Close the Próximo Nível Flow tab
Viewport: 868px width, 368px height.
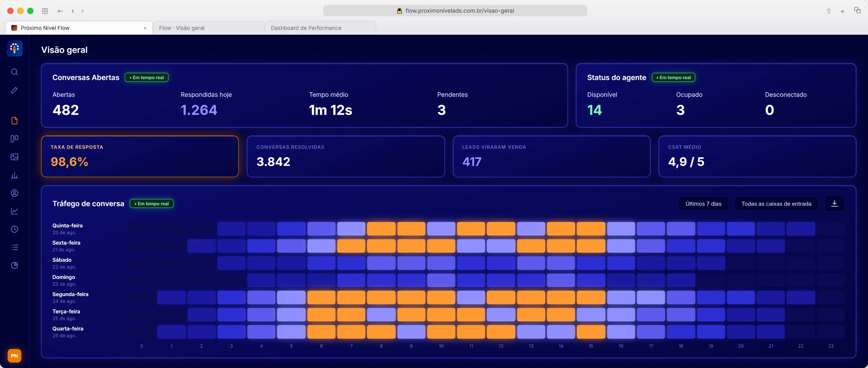tap(145, 28)
